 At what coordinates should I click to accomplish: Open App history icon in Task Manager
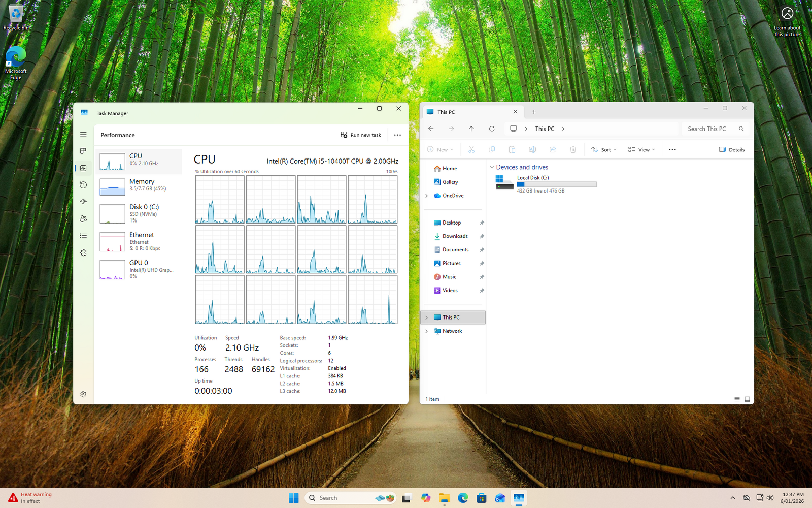(x=83, y=185)
